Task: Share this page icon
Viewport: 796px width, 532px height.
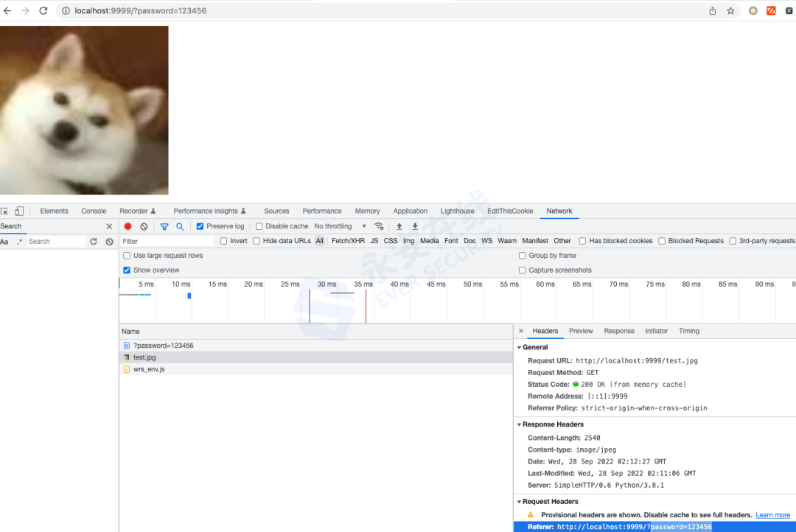Action: pyautogui.click(x=713, y=10)
